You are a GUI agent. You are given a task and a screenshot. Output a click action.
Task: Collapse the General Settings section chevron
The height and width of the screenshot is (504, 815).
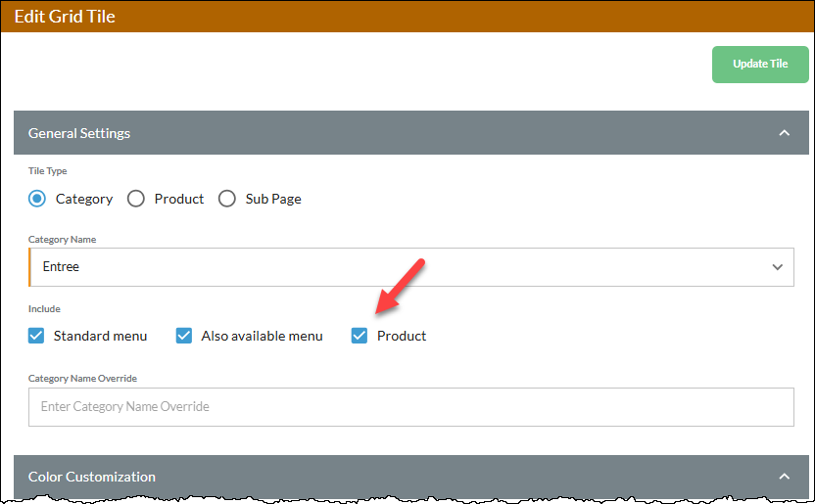[784, 133]
